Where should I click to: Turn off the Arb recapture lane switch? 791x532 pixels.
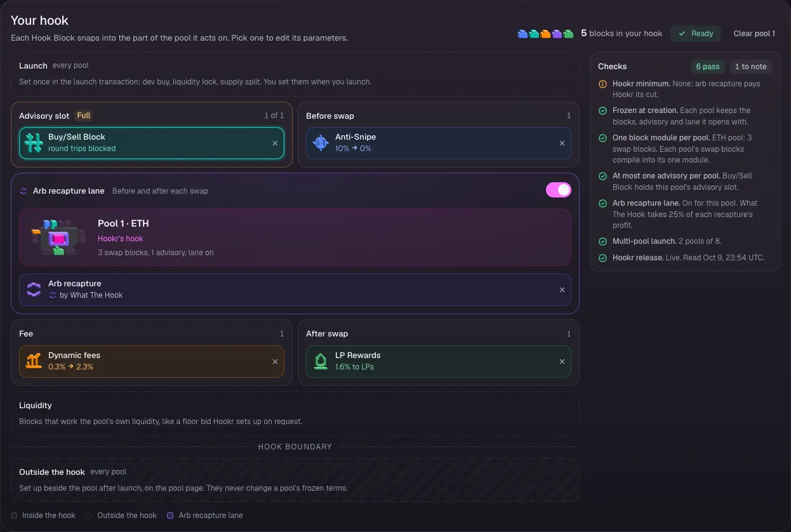[559, 190]
